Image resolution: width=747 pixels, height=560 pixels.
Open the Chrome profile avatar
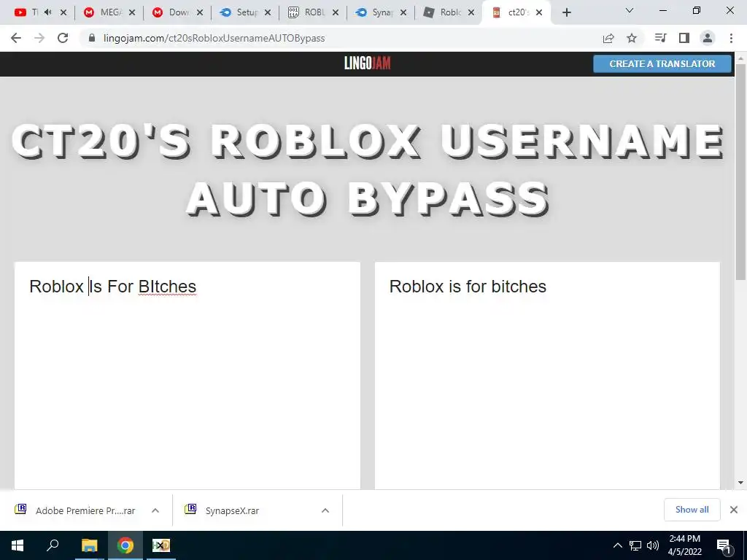click(x=708, y=38)
